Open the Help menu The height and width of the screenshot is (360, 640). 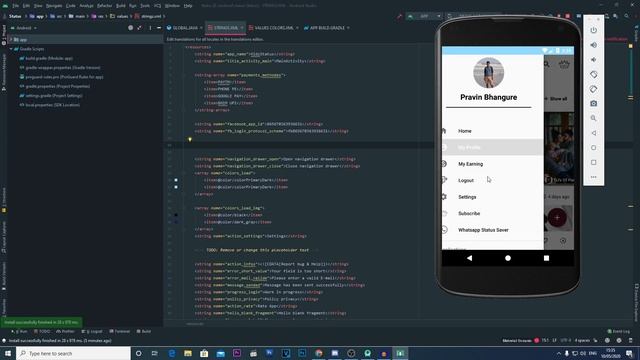(x=188, y=6)
